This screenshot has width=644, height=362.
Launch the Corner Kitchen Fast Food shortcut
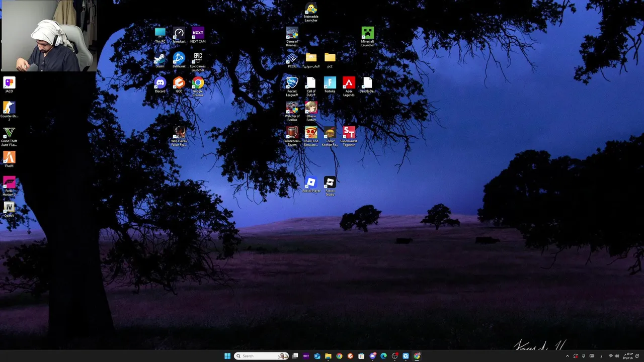[x=330, y=136]
